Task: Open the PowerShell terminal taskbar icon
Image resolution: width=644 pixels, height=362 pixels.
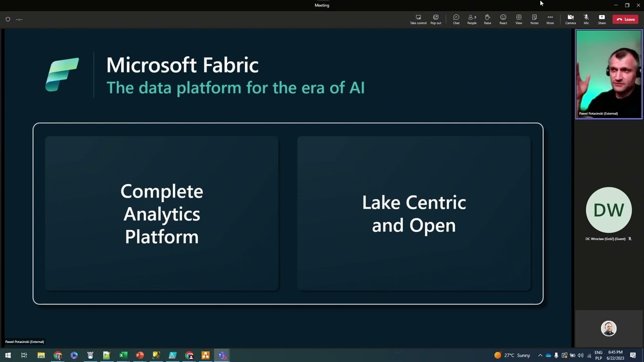Action: [173, 355]
